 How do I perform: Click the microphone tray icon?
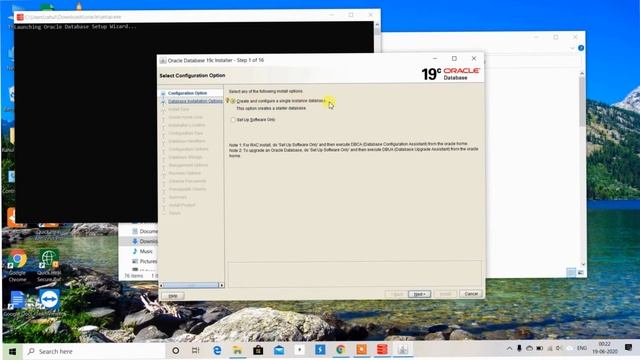point(519,348)
